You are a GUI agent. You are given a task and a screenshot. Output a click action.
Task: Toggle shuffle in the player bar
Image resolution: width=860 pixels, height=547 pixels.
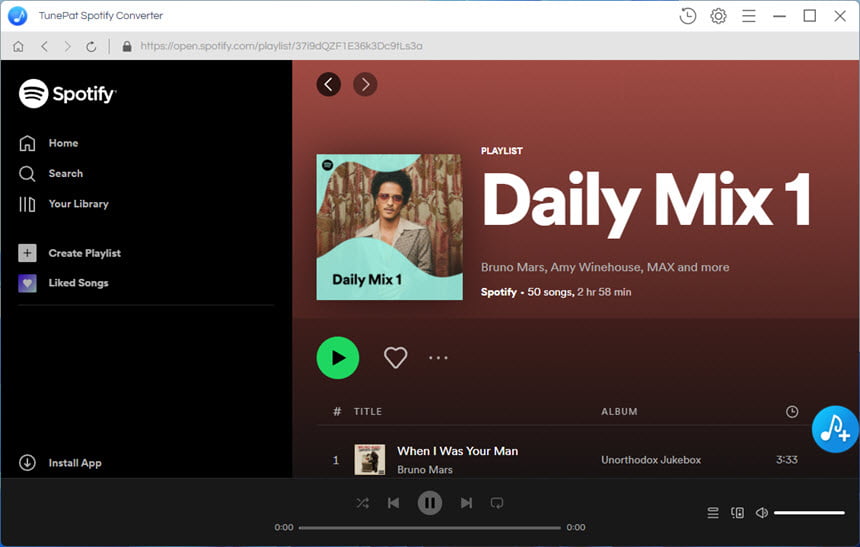point(363,503)
